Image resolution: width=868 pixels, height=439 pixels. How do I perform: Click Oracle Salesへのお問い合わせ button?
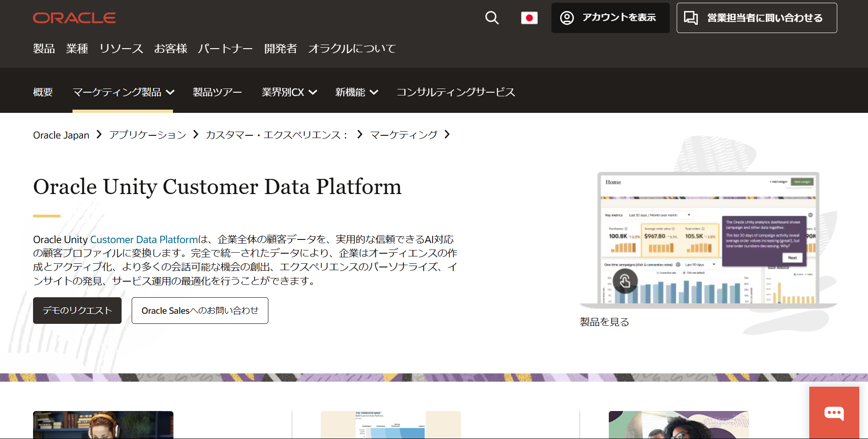point(200,311)
